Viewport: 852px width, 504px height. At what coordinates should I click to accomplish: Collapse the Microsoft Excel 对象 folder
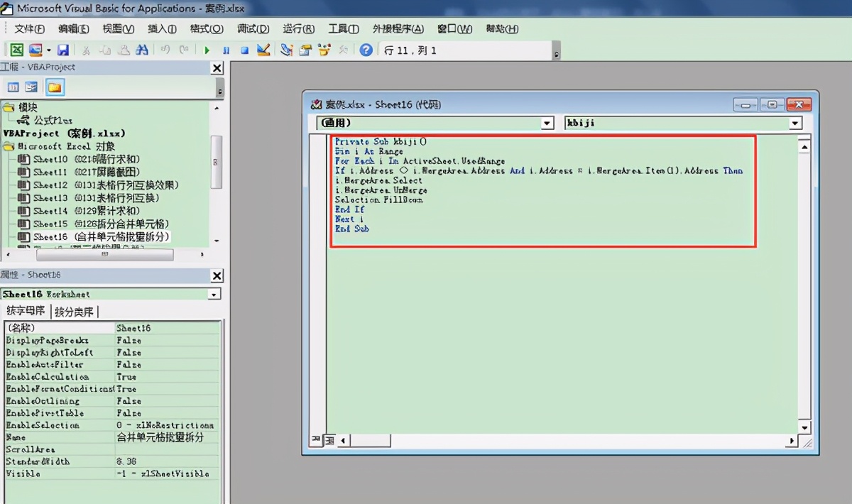[x=9, y=146]
